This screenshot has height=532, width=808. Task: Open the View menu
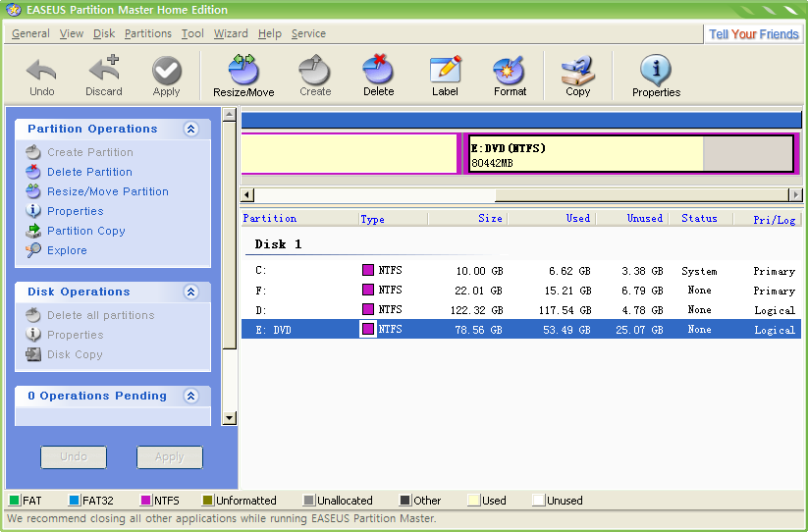click(x=71, y=33)
